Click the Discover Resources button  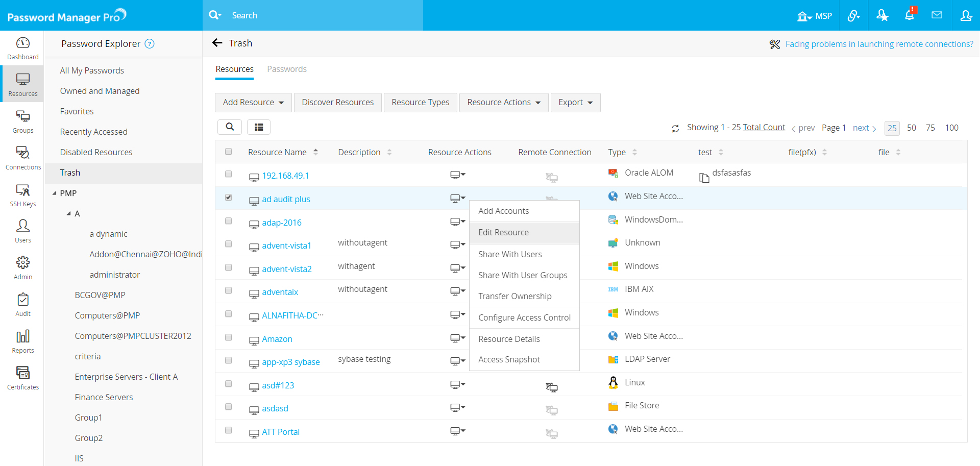(x=337, y=103)
